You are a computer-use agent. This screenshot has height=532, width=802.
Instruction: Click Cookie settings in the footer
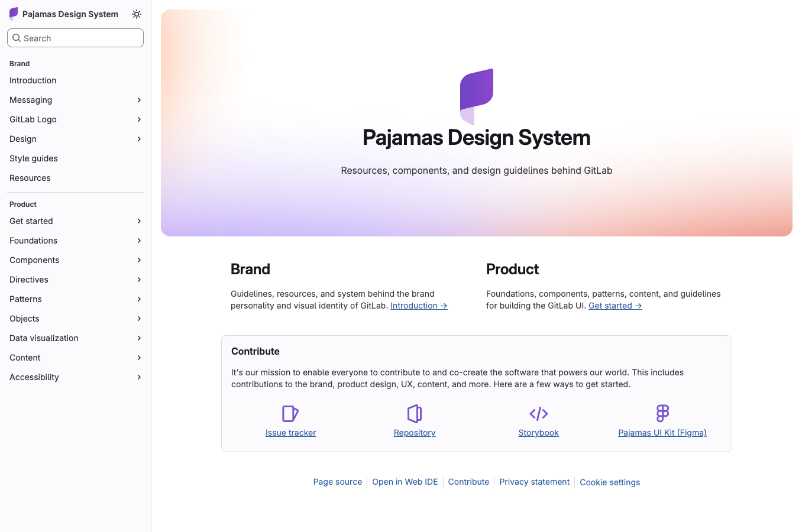point(610,482)
